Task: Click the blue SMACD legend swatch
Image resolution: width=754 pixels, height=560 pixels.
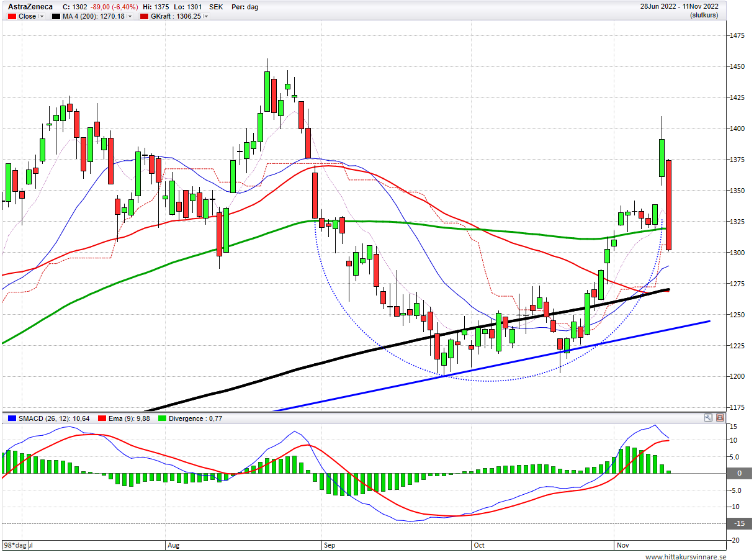Action: [12, 419]
